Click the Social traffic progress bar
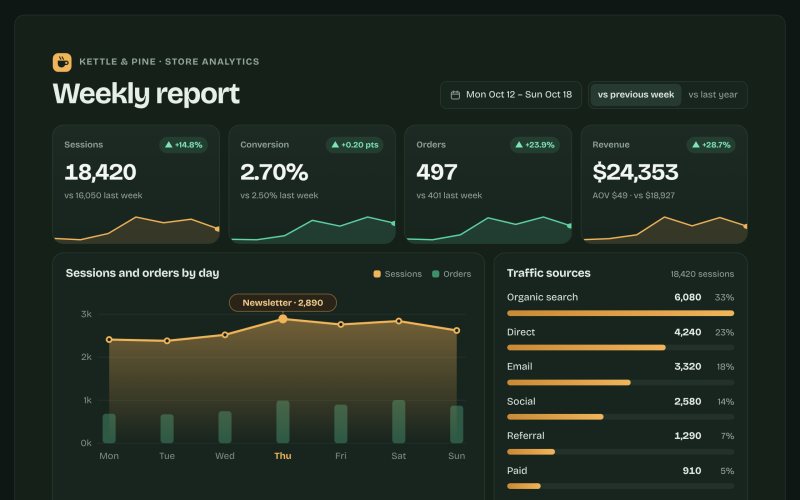800x500 pixels. (620, 417)
